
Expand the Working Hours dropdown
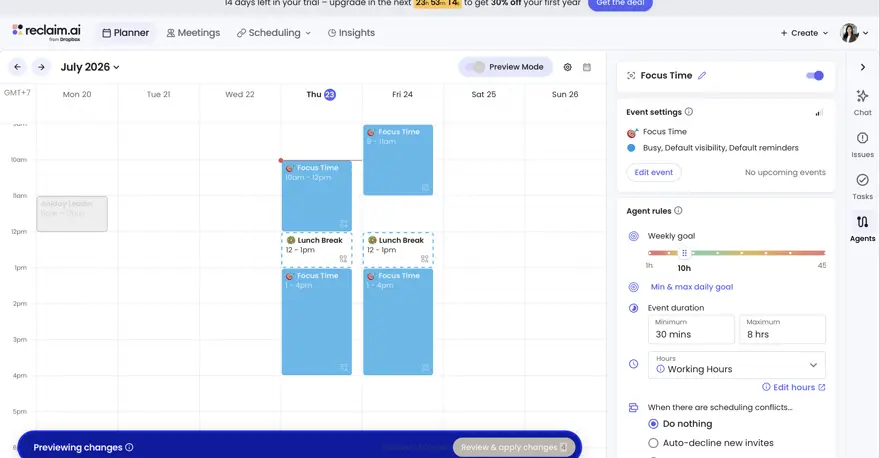[736, 365]
